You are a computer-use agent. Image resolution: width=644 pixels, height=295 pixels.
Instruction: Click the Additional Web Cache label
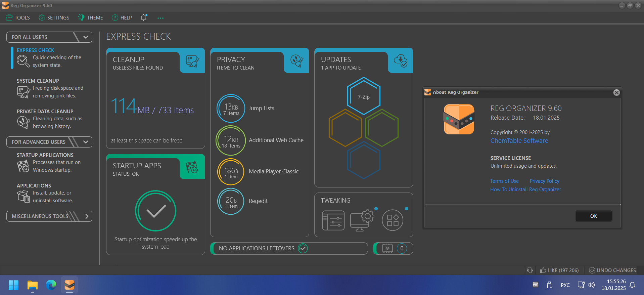276,140
